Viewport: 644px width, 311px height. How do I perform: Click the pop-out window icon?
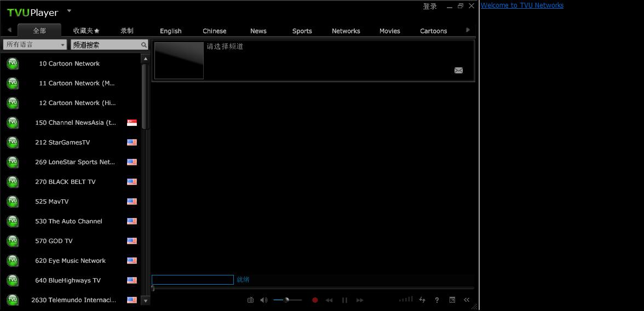(452, 300)
